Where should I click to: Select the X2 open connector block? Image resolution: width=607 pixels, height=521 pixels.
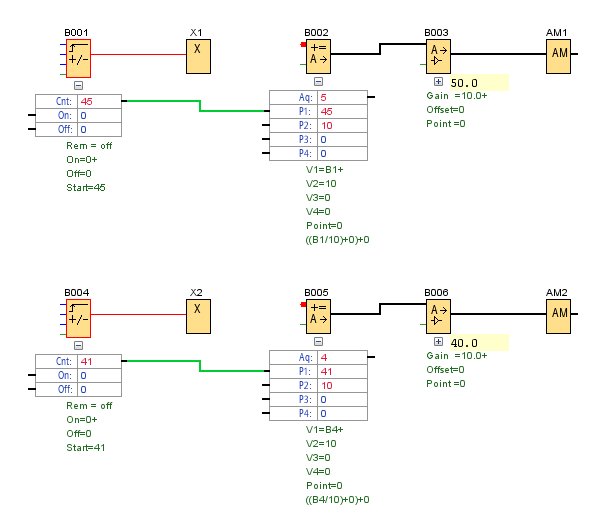(x=198, y=316)
